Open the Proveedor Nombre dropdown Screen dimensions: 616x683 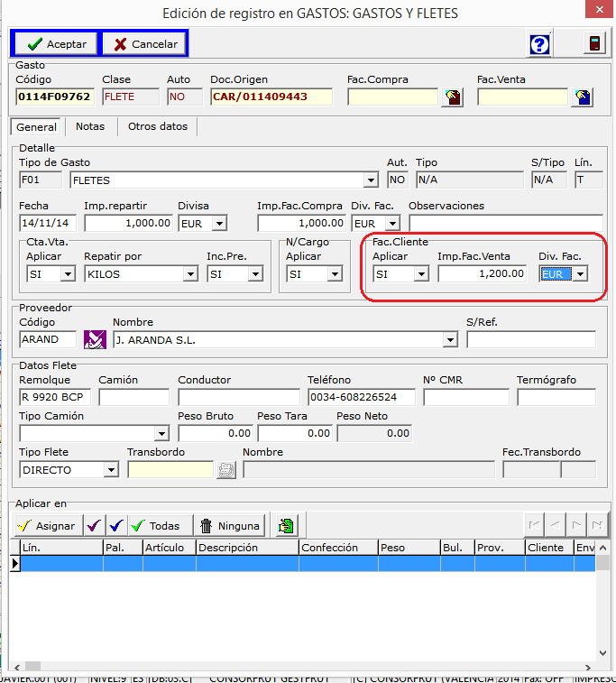coord(451,340)
